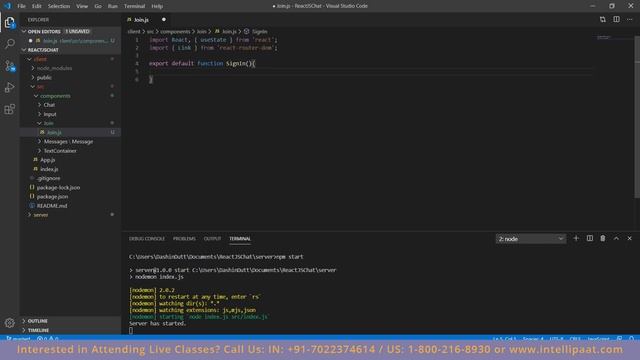Open the Go menu
Image resolution: width=640 pixels, height=360 pixels.
(x=98, y=6)
